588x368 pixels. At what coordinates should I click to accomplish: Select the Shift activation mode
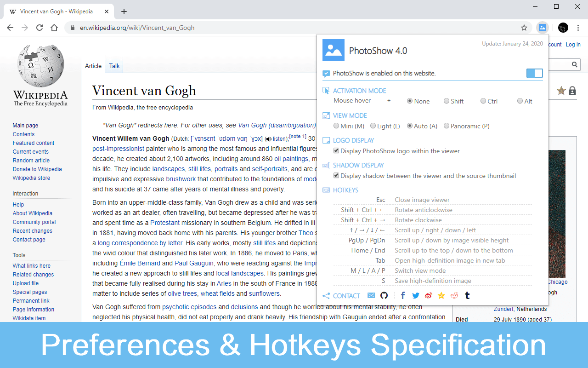(x=447, y=101)
